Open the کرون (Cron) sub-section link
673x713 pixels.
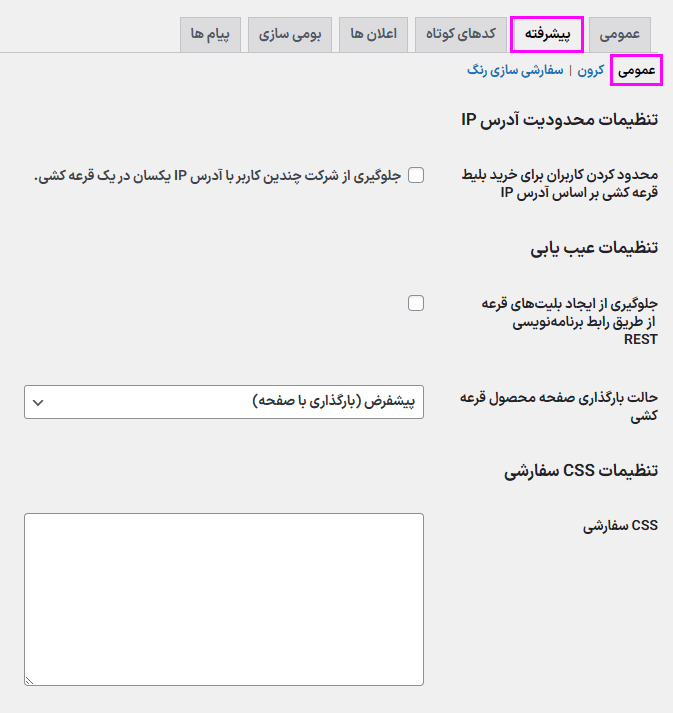tap(591, 71)
